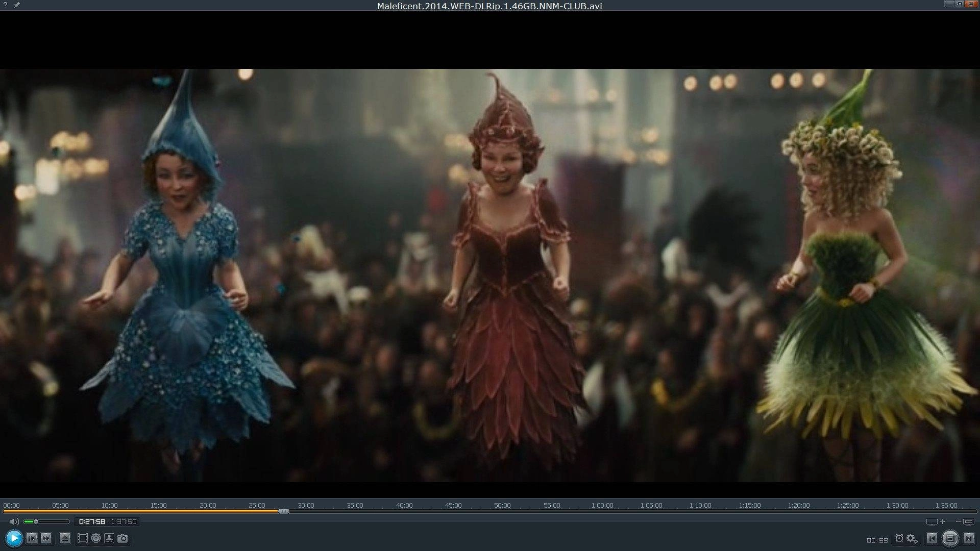Click the 0:27:58 elapsed time display

pyautogui.click(x=92, y=521)
